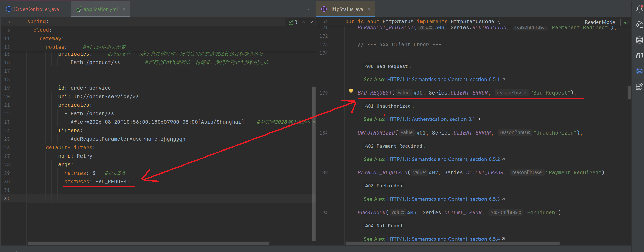The image size is (644, 252).
Task: Close the HttpStatus.java tab
Action: pos(369,9)
